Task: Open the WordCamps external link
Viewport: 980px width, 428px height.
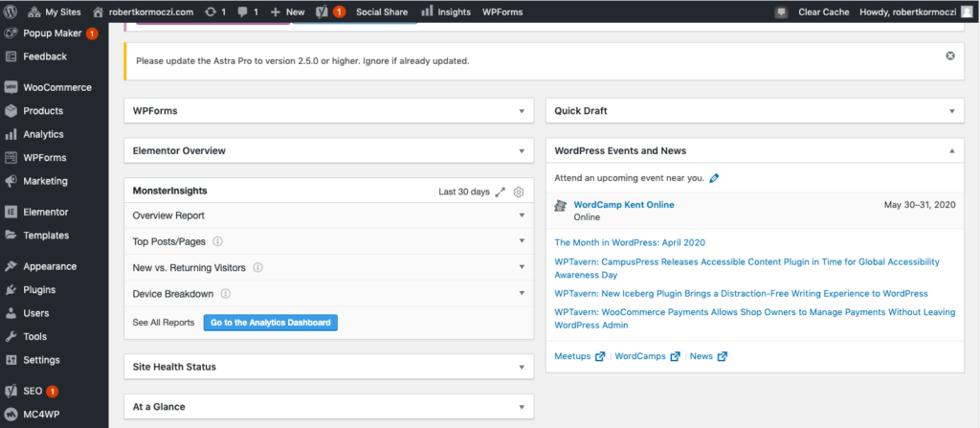Action: (x=648, y=356)
